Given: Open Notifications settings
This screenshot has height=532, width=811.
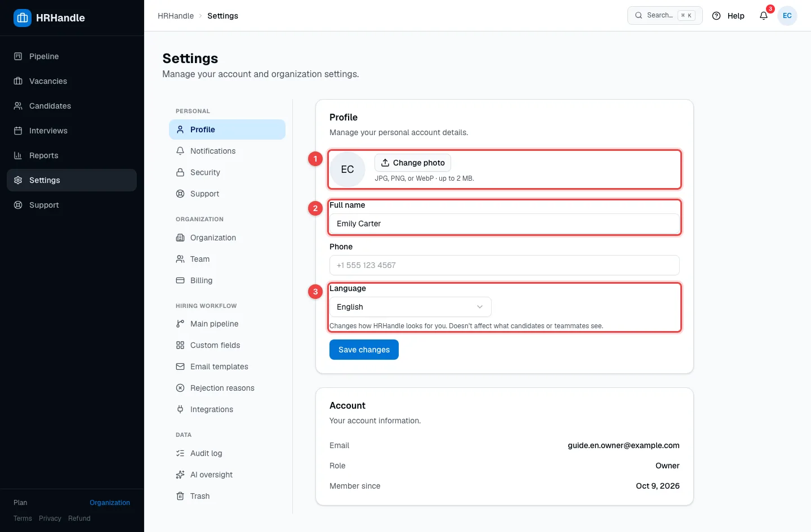Looking at the screenshot, I should point(227,151).
